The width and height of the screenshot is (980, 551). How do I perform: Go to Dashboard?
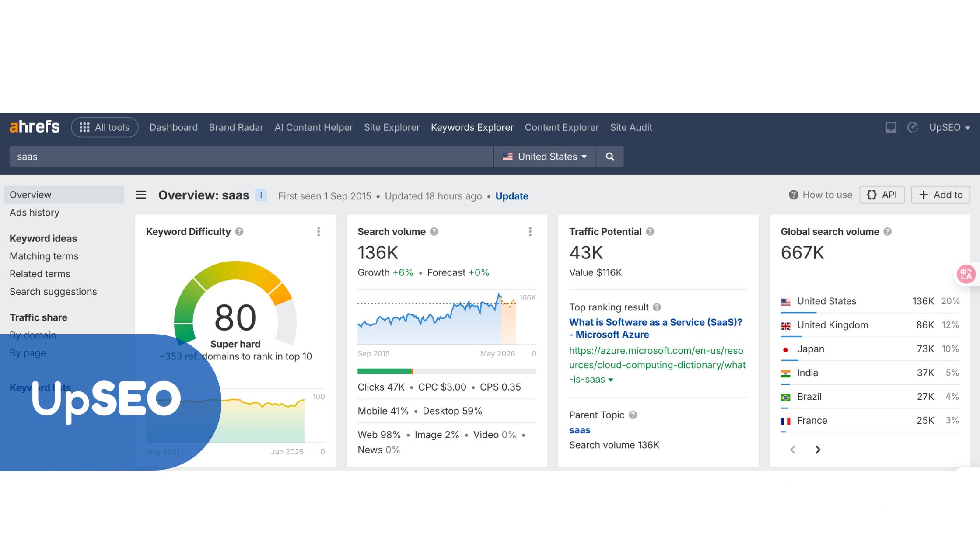(174, 127)
